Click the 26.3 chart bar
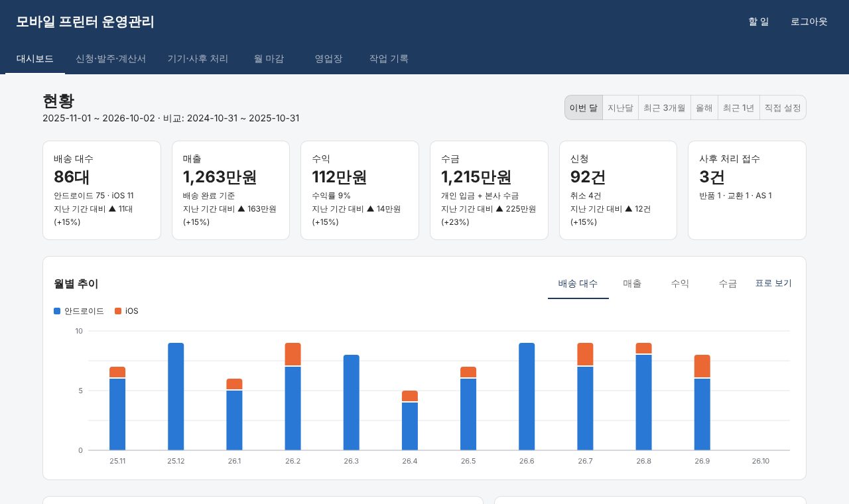The height and width of the screenshot is (504, 849). tap(352, 403)
